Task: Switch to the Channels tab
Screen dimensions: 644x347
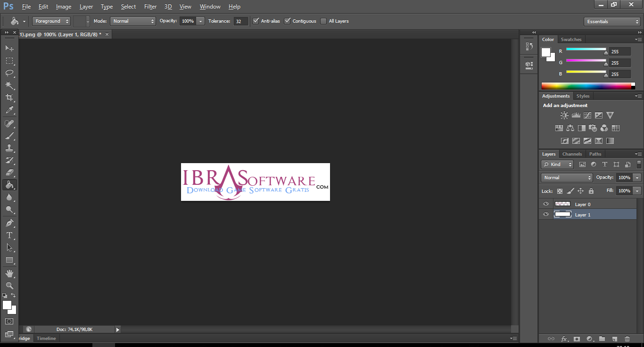Action: (x=572, y=154)
